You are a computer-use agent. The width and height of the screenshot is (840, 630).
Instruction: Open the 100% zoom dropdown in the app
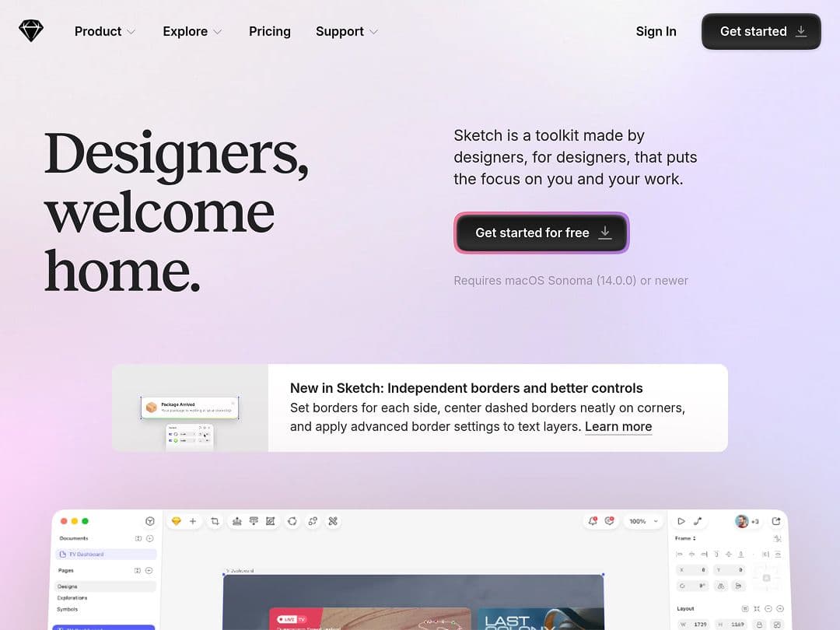click(x=644, y=521)
